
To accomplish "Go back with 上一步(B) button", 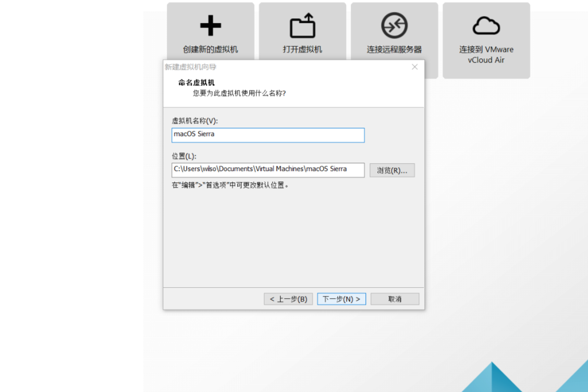I will [288, 299].
